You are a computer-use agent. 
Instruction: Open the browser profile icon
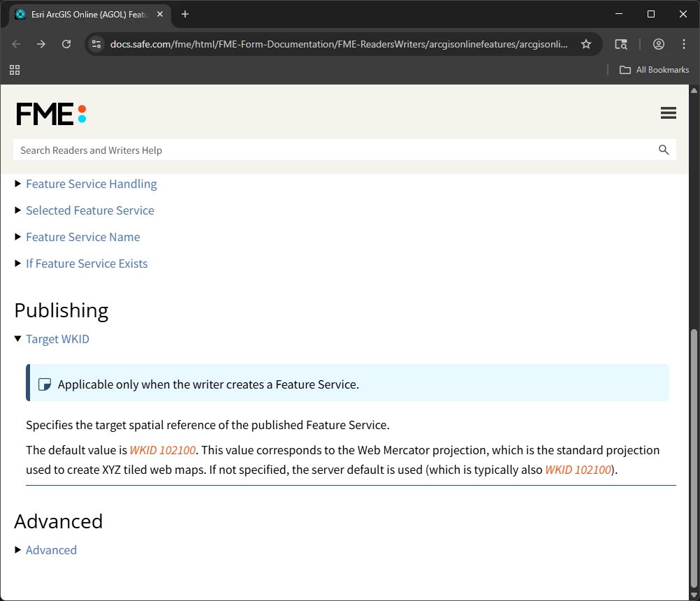coord(659,44)
